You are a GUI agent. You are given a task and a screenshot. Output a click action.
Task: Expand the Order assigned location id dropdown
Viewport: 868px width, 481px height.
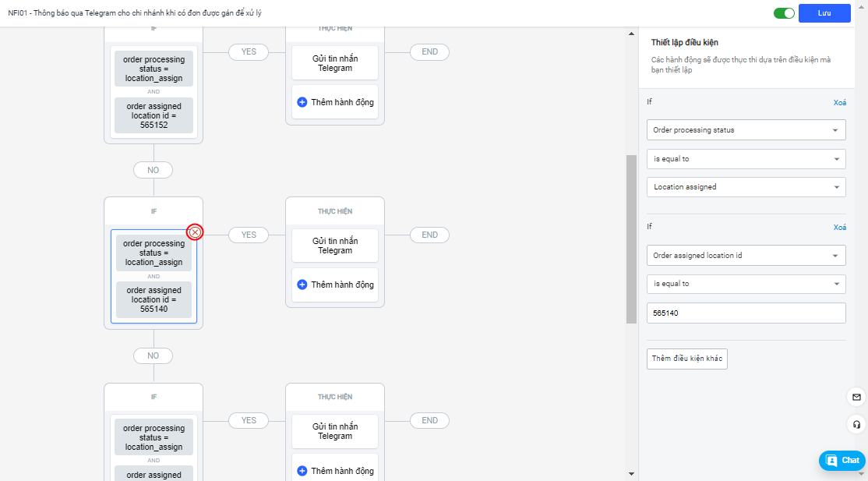click(746, 256)
